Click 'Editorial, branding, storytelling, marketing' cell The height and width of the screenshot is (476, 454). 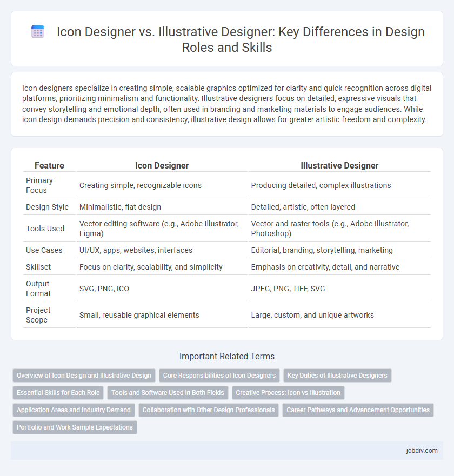[339, 250]
